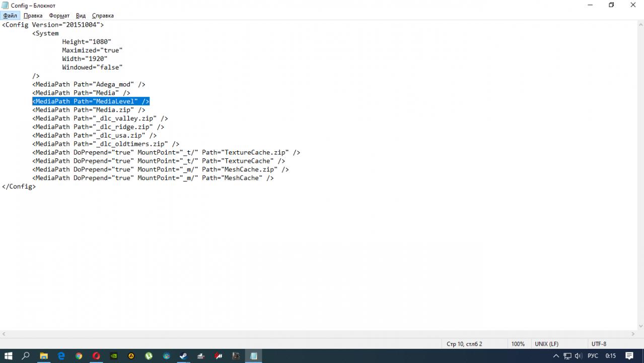Switch the РУС input language
Screen dimensions: 644x363
(x=593, y=356)
